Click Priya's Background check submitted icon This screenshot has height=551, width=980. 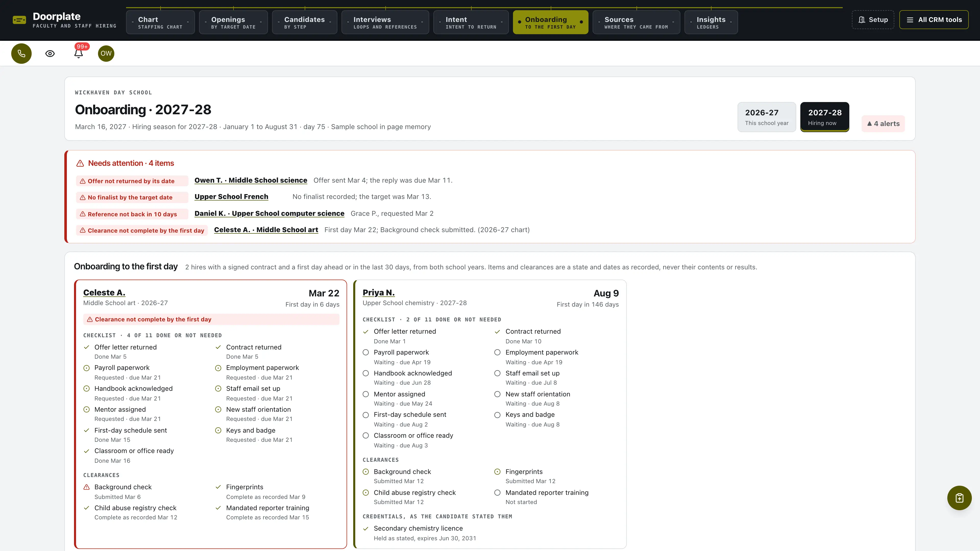pos(366,472)
